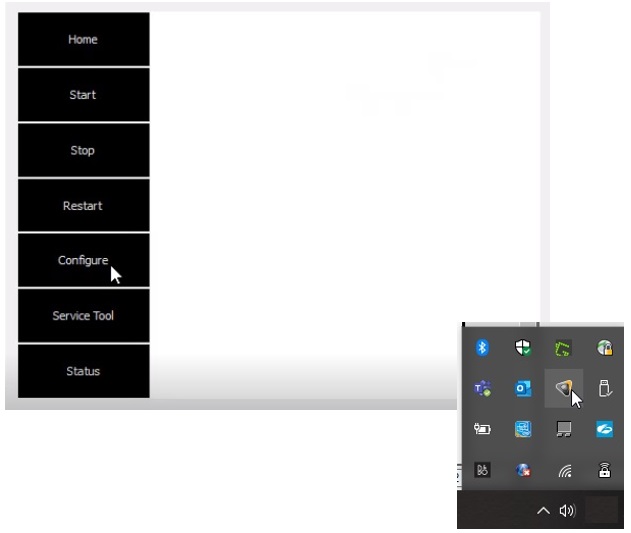This screenshot has width=631, height=533.
Task: Click the green sketch-style tray icon
Action: click(x=564, y=348)
